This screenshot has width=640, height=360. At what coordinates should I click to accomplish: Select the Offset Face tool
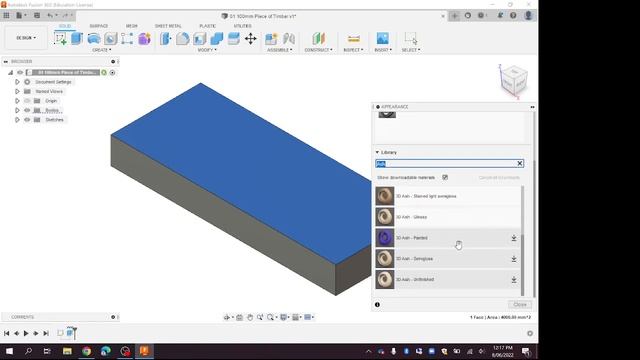[233, 39]
